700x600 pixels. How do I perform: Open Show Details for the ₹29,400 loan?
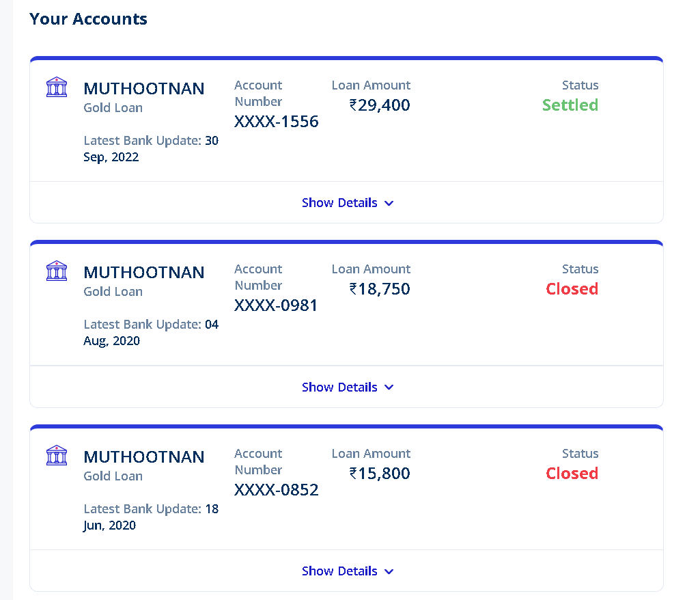(339, 203)
